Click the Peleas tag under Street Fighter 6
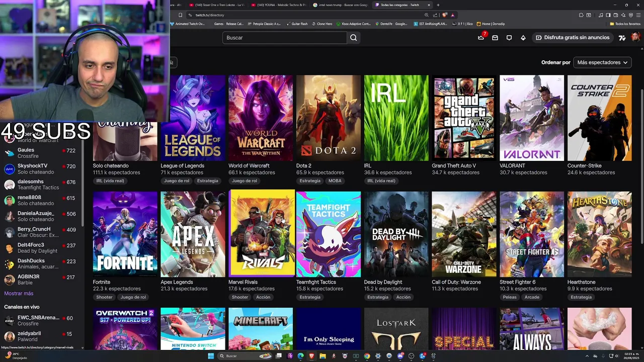 510,297
